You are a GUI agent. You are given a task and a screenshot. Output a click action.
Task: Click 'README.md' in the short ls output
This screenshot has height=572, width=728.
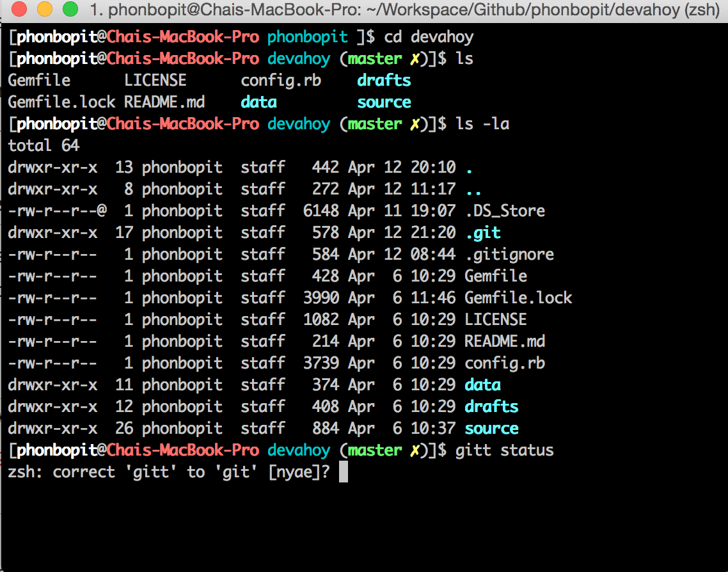164,102
